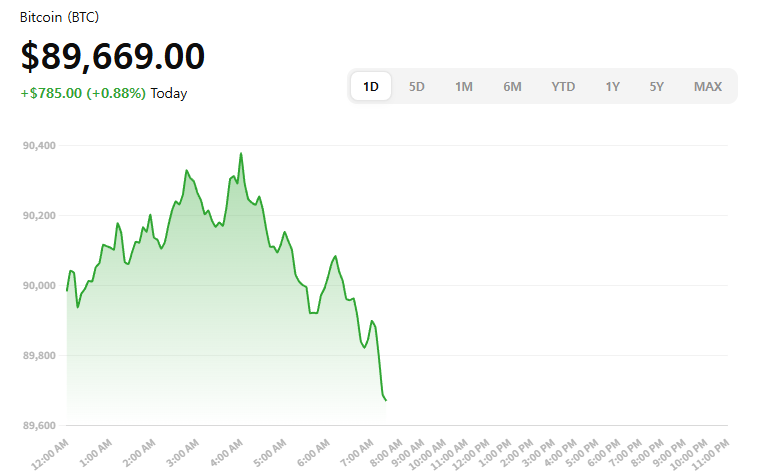759x473 pixels.
Task: Open the 6M chart view
Action: coord(512,86)
